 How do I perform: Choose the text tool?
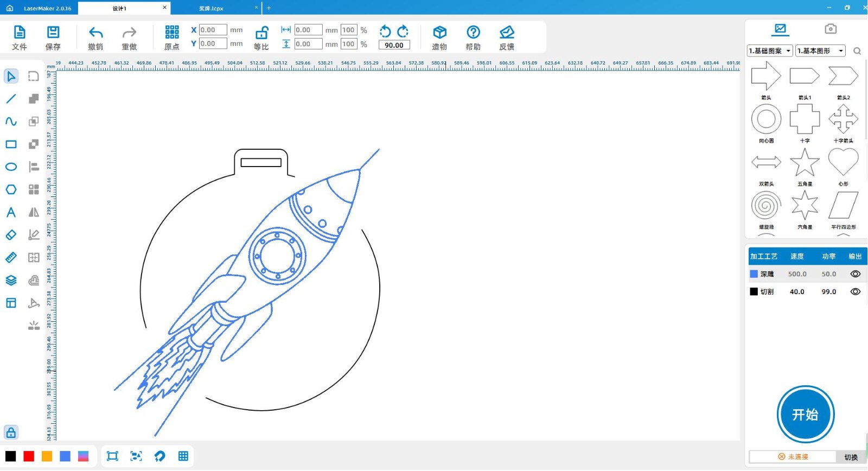[11, 212]
